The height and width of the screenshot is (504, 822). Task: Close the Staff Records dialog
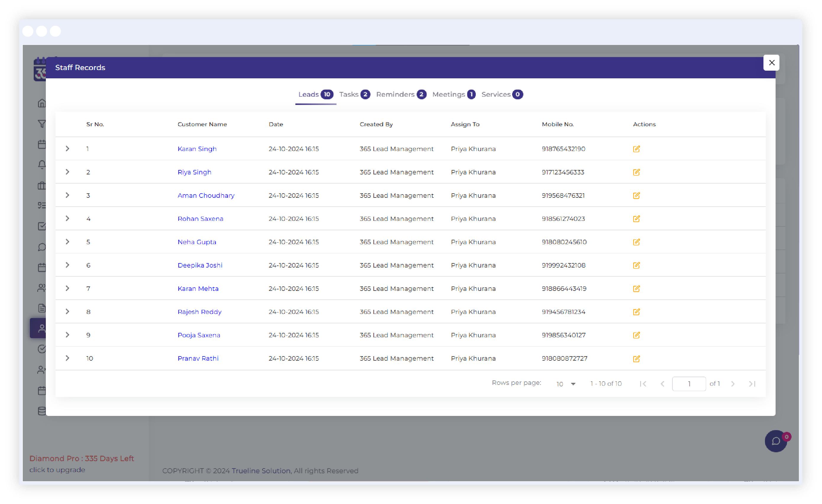771,63
